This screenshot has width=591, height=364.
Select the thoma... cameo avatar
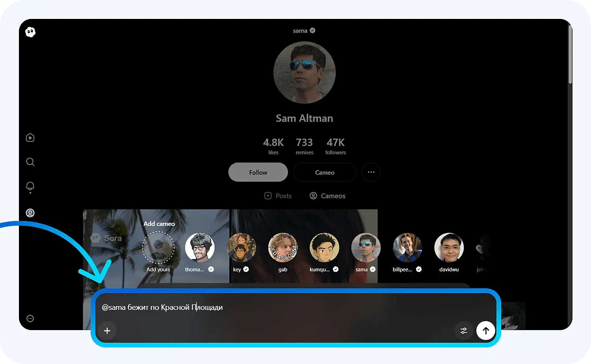click(200, 247)
